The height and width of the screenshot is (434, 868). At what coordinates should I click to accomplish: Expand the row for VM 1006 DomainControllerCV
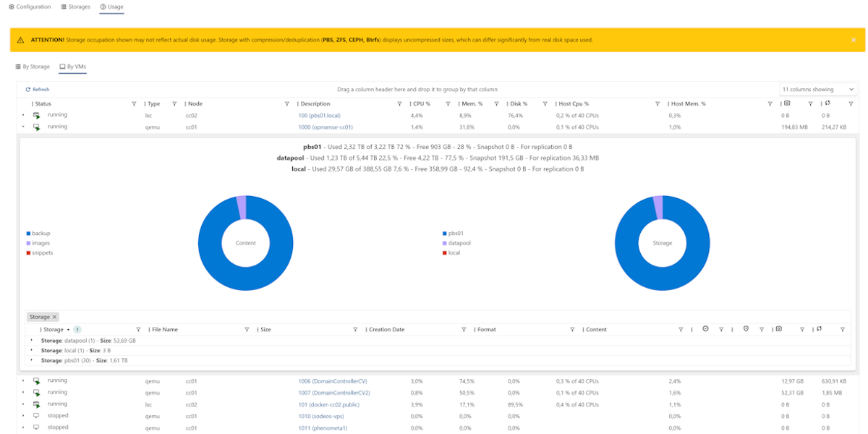click(x=22, y=380)
